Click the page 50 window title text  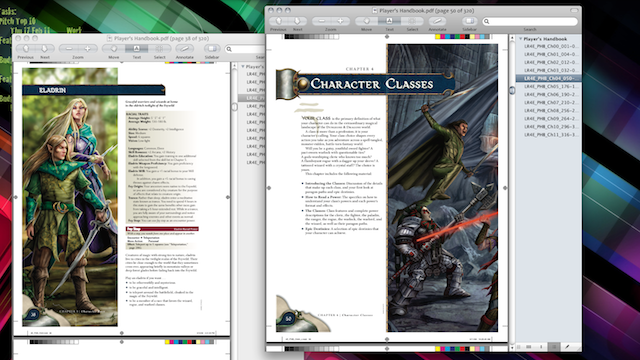(426, 11)
